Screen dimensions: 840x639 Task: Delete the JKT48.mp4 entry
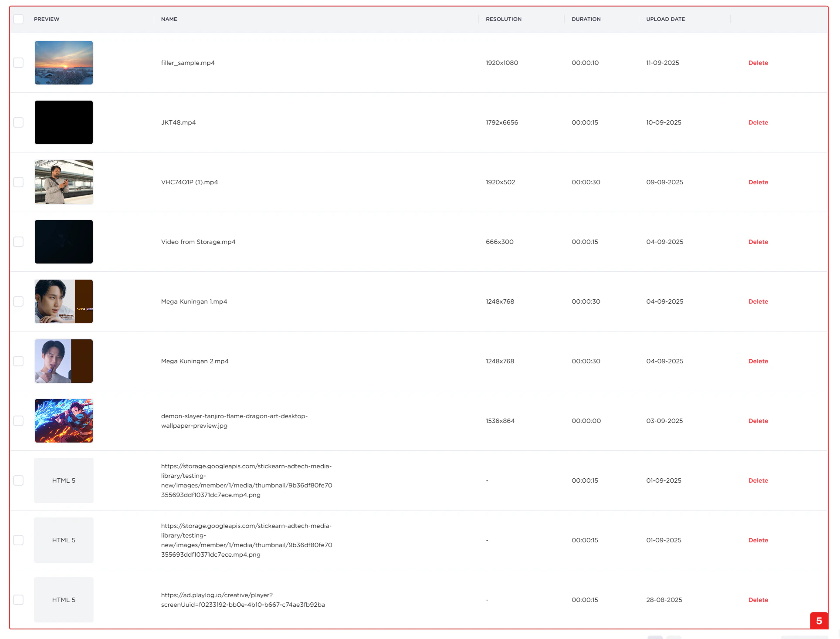point(758,122)
